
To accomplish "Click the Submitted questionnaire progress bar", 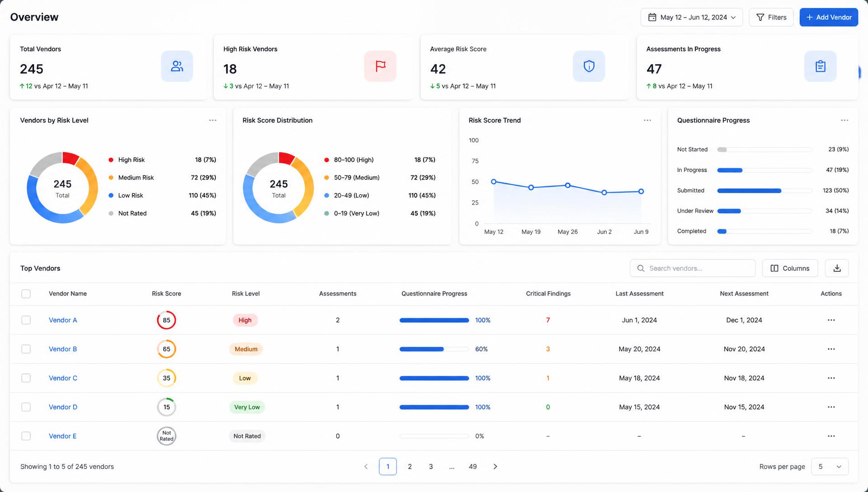I will (x=764, y=191).
